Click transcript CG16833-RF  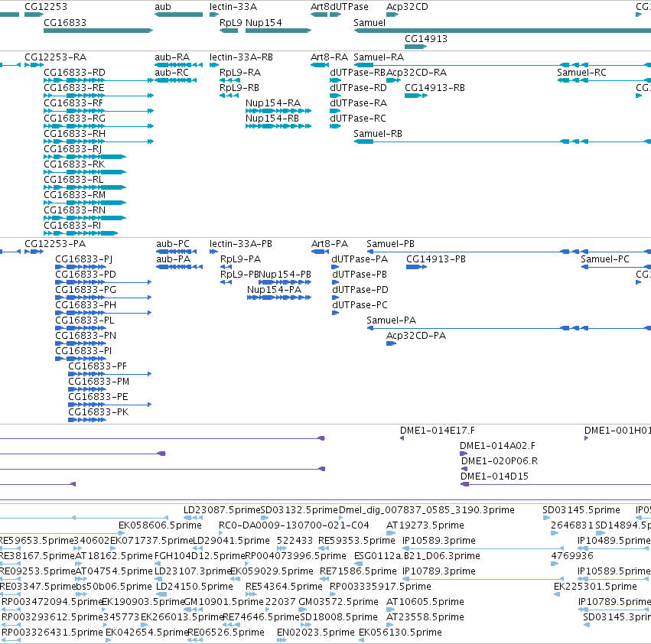click(73, 103)
